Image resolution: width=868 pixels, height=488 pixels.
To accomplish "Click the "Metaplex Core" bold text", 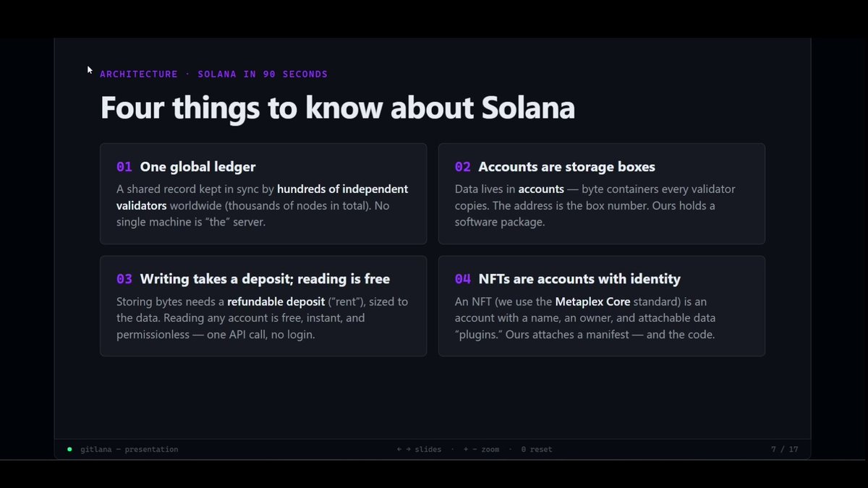I will [x=592, y=301].
